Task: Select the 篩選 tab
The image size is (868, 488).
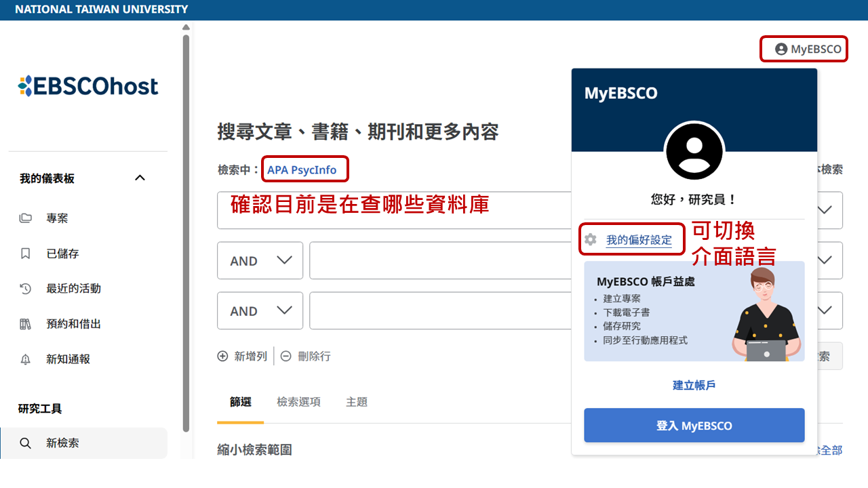Action: point(241,402)
